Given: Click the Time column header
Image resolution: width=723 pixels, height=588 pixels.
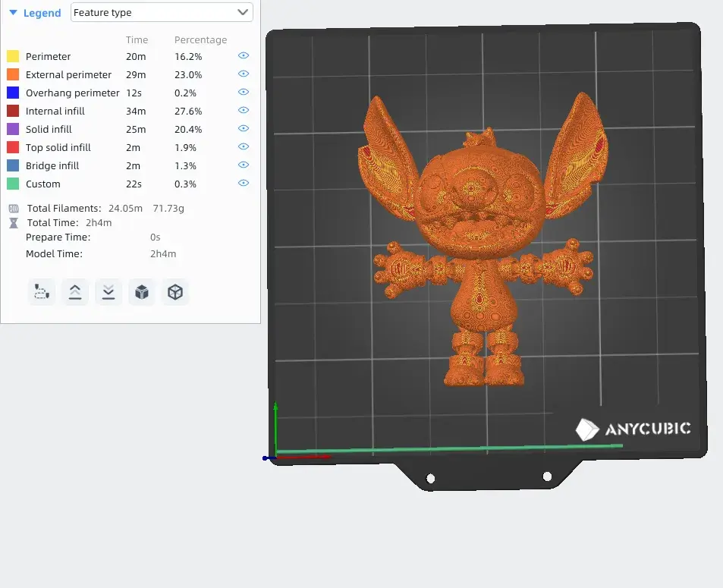Looking at the screenshot, I should (x=137, y=39).
